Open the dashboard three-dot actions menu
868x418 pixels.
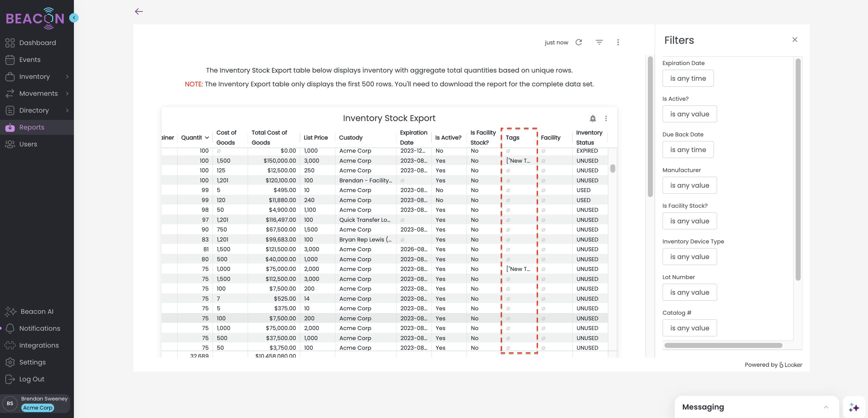pyautogui.click(x=617, y=43)
